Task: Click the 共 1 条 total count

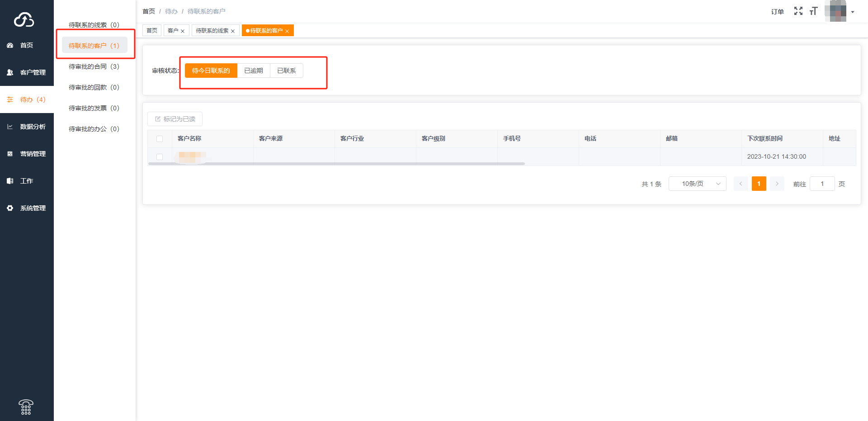Action: [x=651, y=184]
